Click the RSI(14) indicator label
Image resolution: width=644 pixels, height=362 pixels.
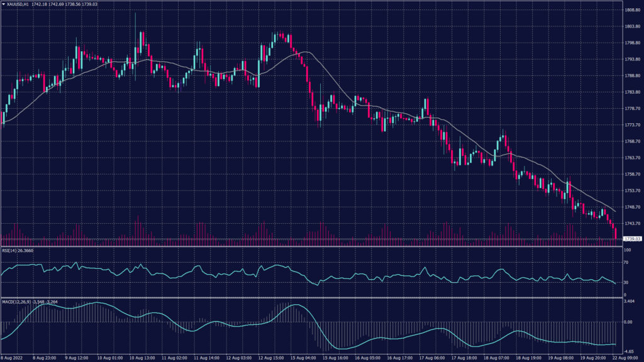point(11,250)
